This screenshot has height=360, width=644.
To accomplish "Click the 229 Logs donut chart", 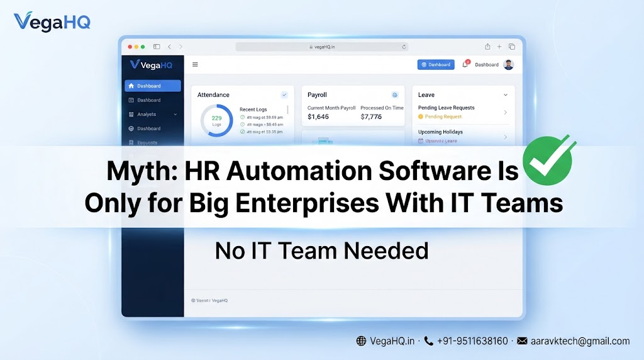I will click(x=216, y=120).
